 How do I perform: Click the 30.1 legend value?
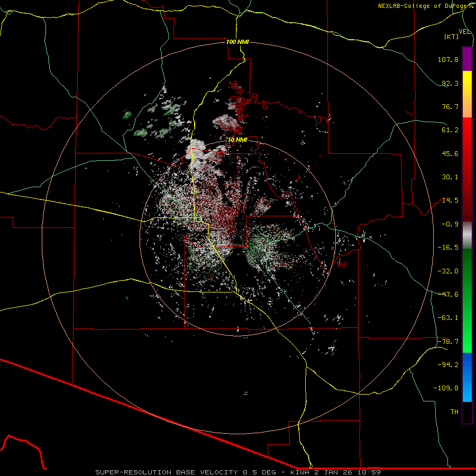(450, 177)
